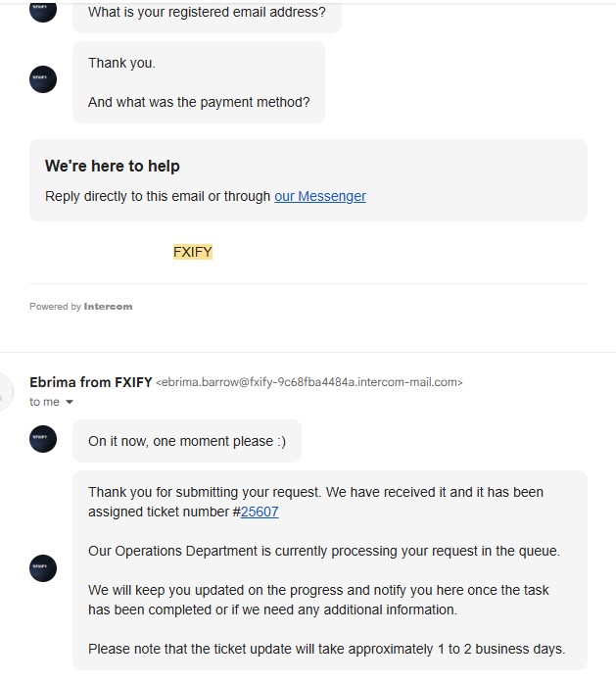Screen dimensions: 616x683
Task: Click "What is your registered email address?" bubble
Action: click(x=207, y=13)
